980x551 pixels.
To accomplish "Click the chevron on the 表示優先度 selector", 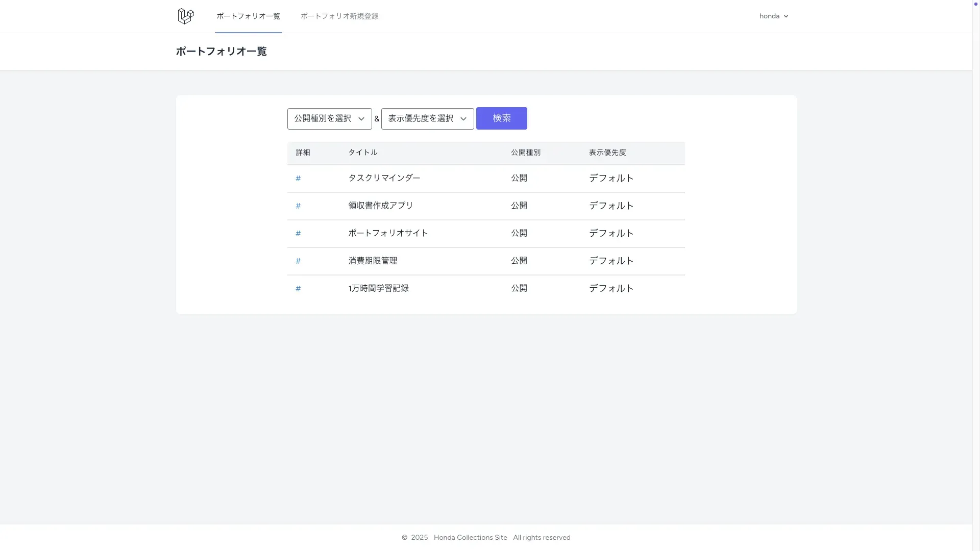I will pyautogui.click(x=463, y=118).
